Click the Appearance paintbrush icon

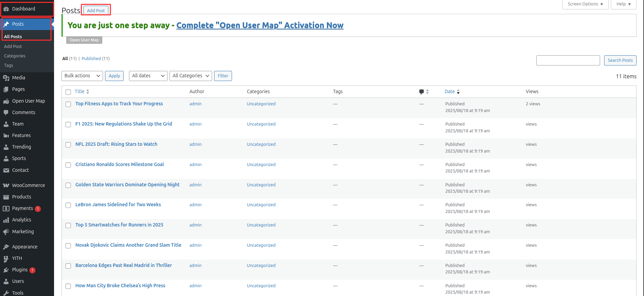coord(6,247)
